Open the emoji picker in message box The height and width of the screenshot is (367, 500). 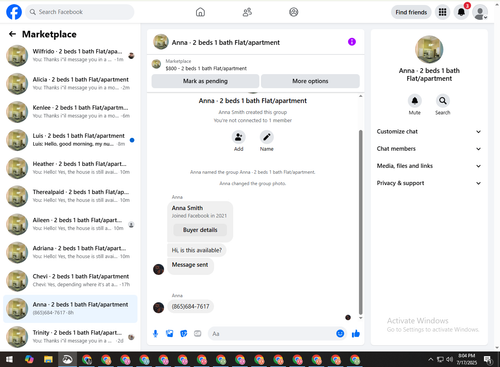[x=340, y=333]
